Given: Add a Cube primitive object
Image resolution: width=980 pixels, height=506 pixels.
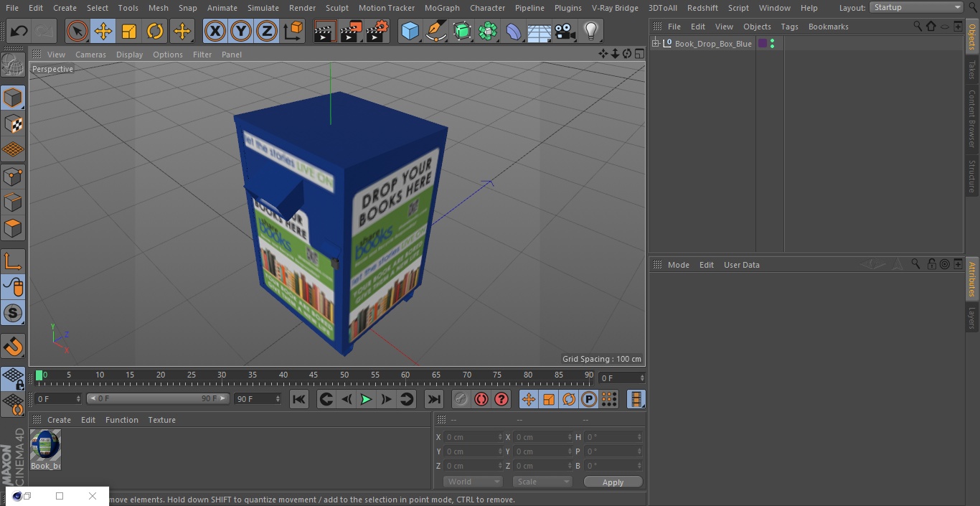Looking at the screenshot, I should pos(410,31).
